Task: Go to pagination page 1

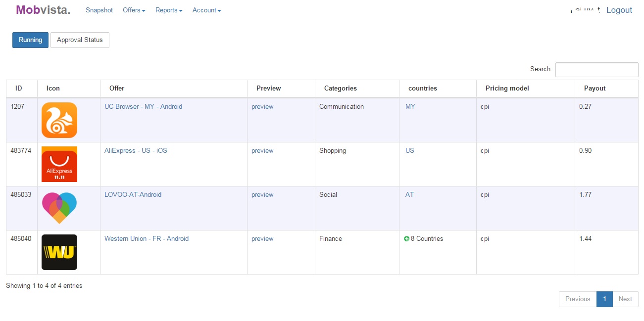Action: [604, 299]
